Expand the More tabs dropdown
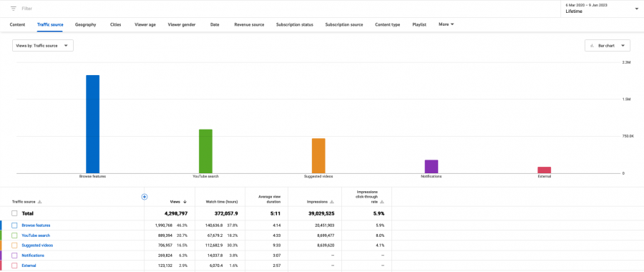 click(x=446, y=24)
